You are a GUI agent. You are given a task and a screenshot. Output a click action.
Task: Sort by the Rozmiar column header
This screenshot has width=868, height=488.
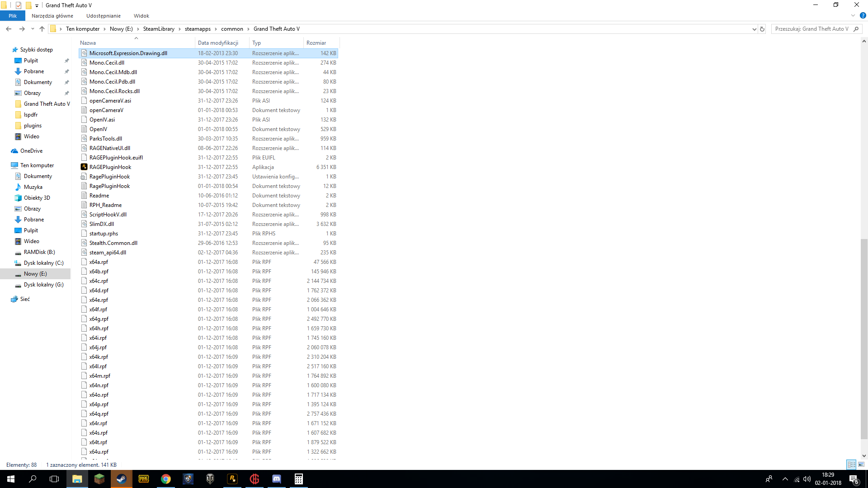(316, 43)
